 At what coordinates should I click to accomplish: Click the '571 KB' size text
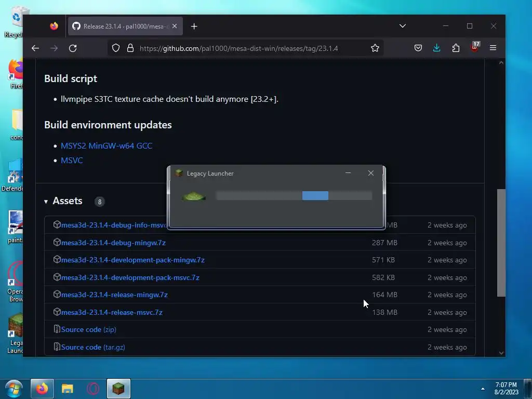[383, 260]
